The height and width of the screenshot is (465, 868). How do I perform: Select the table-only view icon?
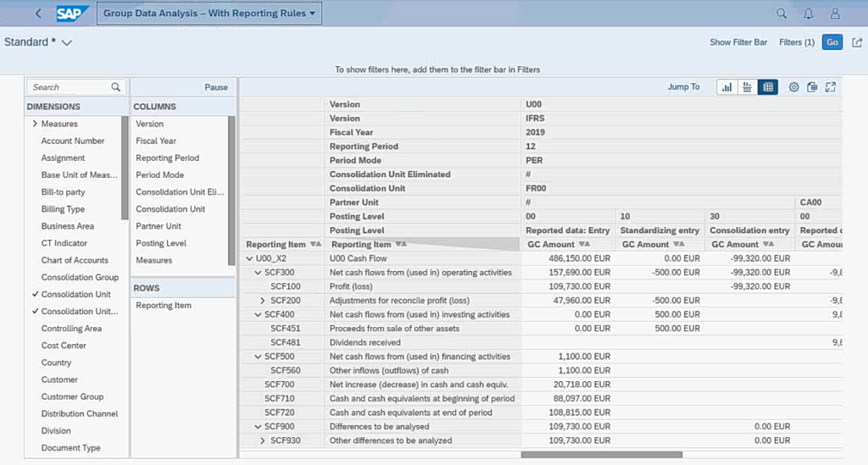pyautogui.click(x=768, y=86)
